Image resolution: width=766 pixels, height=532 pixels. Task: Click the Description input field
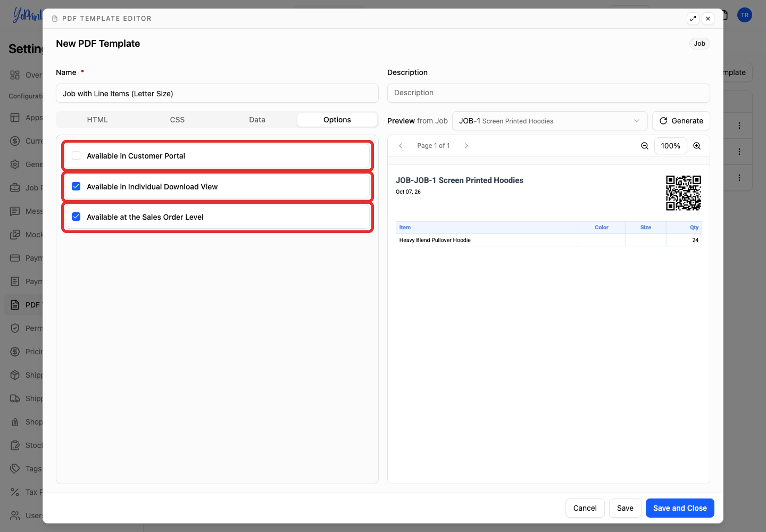[x=548, y=93]
